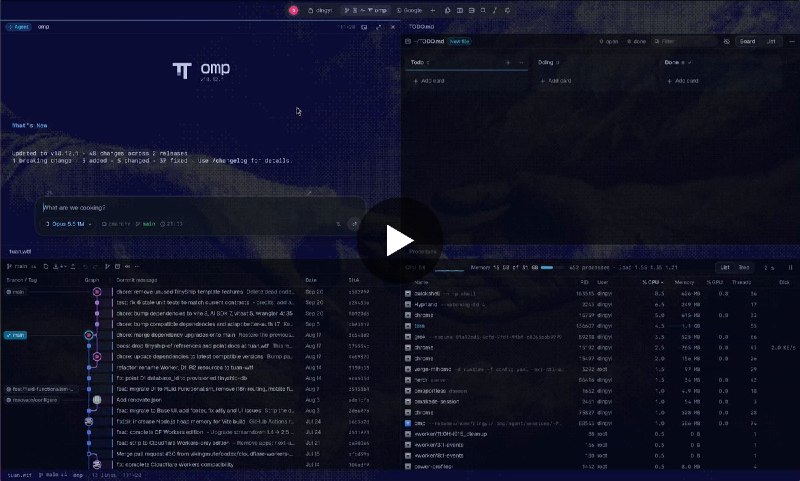This screenshot has width=800, height=481.
Task: Click the 'What's New' heading
Action: click(x=30, y=125)
